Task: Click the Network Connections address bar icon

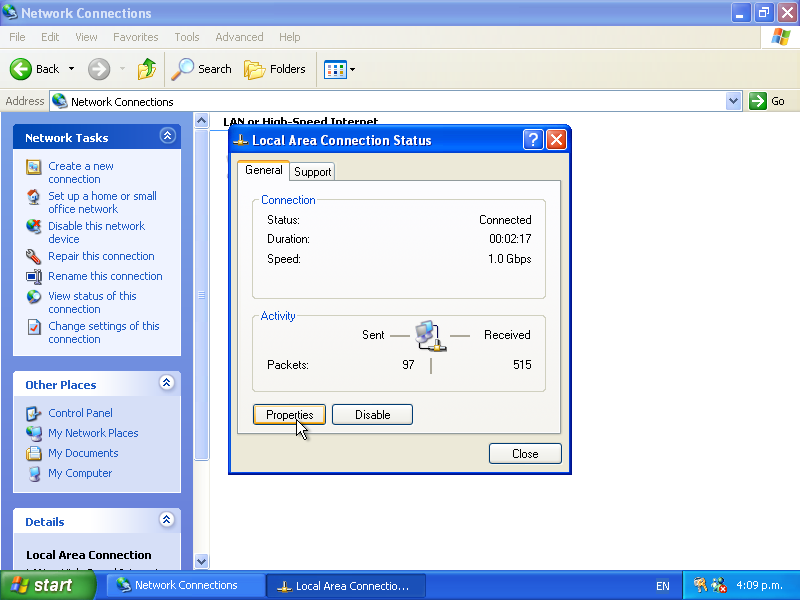Action: click(x=60, y=101)
